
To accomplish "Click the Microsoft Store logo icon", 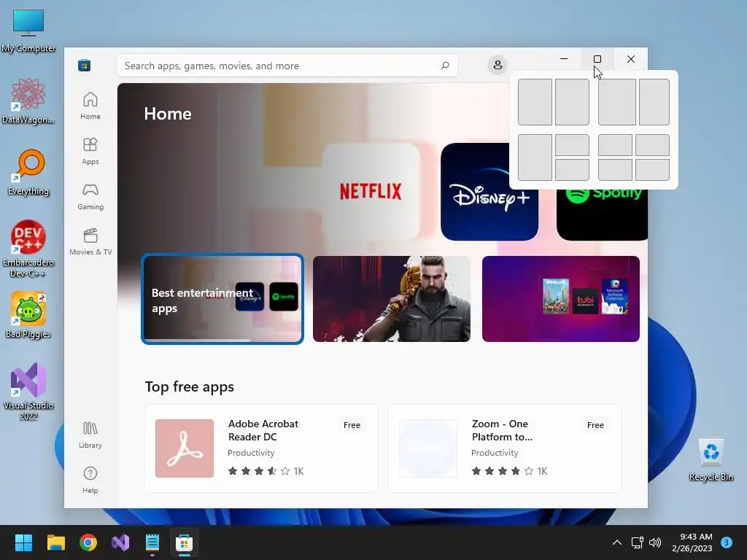I will tap(85, 65).
